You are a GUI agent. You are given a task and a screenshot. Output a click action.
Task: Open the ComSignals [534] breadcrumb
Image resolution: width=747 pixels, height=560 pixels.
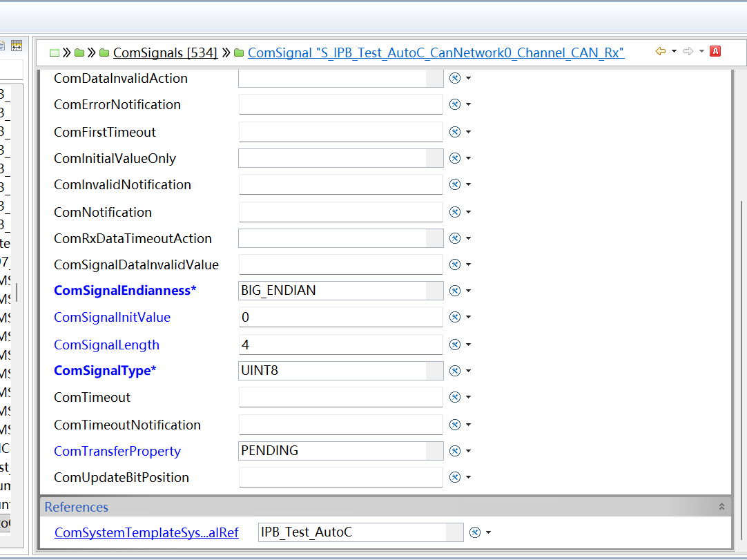(165, 52)
